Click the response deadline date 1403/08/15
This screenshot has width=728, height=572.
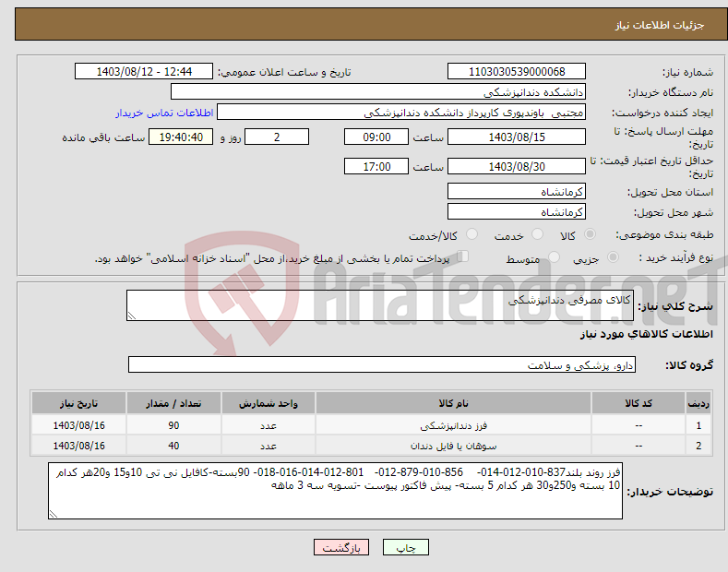pos(517,137)
